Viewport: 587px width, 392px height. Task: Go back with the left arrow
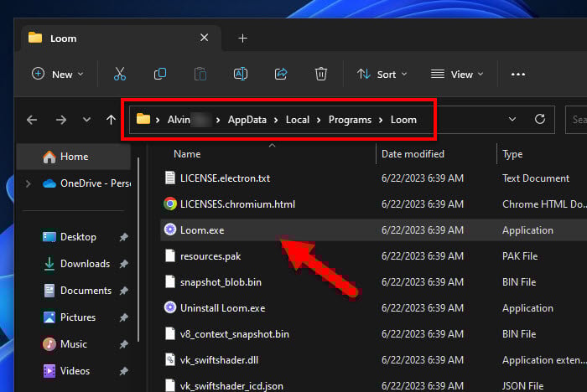point(32,120)
